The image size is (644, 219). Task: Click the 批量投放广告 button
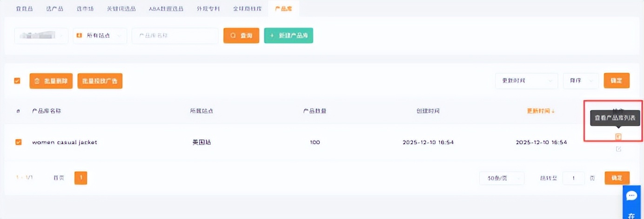click(x=100, y=81)
